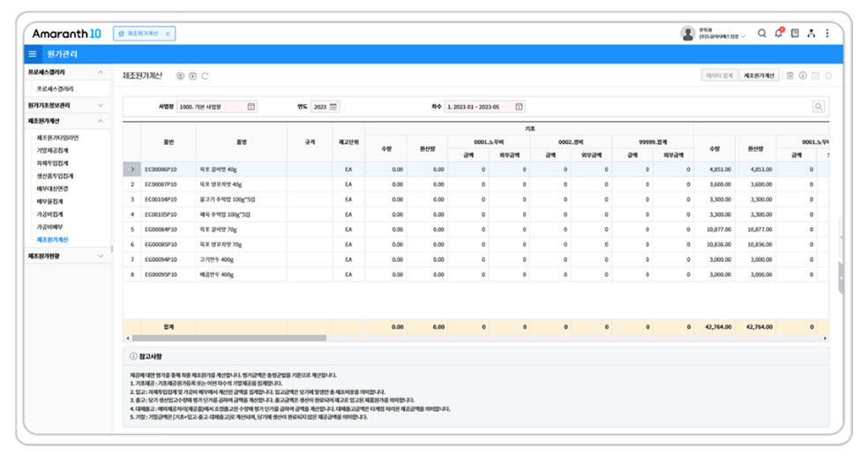Close the 제조원가계산 tab

pos(168,34)
